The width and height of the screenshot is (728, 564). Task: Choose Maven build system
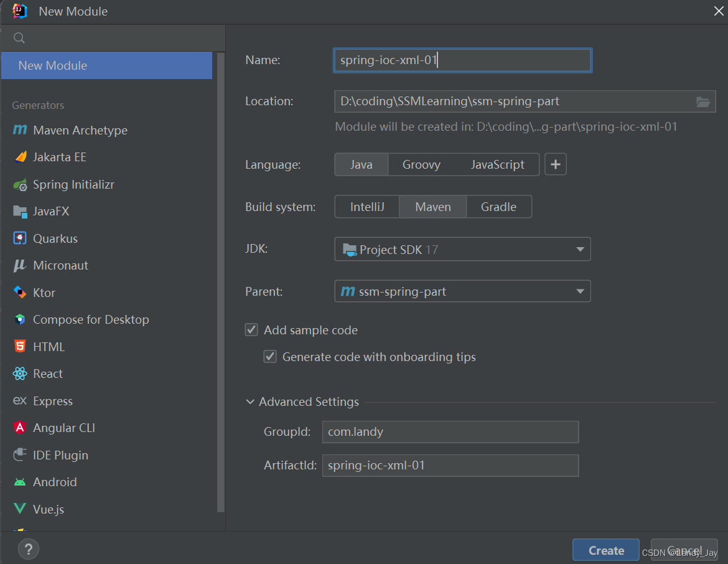pyautogui.click(x=432, y=207)
